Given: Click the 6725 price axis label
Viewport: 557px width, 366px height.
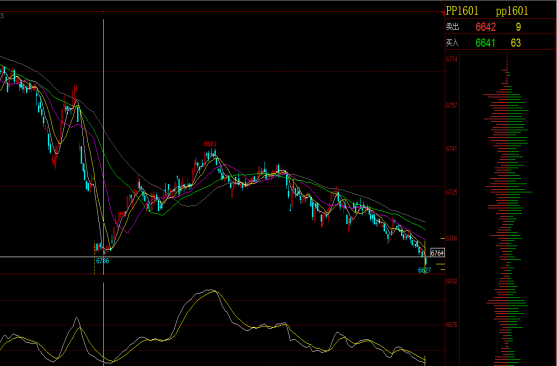Looking at the screenshot, I should pyautogui.click(x=451, y=192).
